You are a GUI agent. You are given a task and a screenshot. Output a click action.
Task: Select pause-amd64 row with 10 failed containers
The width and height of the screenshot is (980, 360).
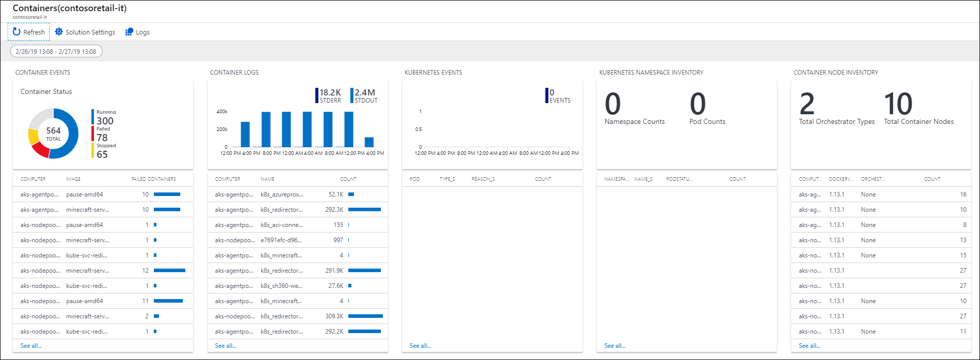pyautogui.click(x=103, y=194)
